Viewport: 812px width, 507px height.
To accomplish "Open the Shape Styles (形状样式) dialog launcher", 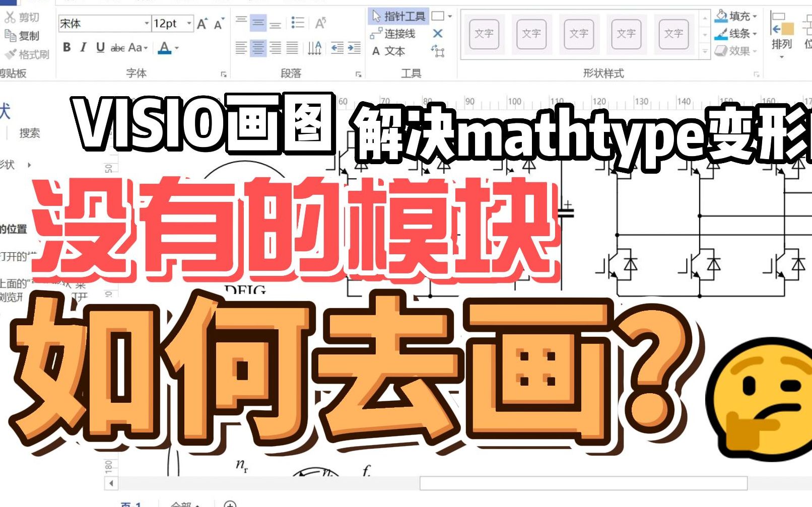I will click(757, 74).
